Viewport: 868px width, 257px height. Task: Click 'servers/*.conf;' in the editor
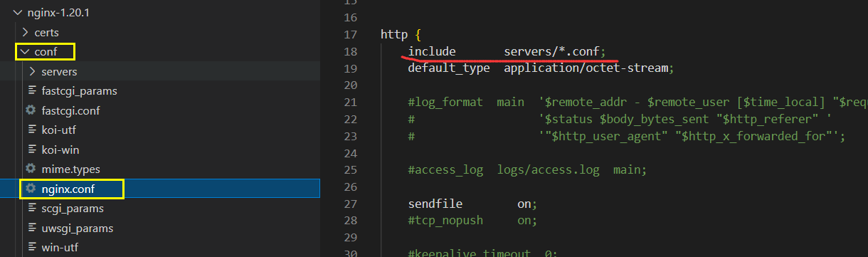(x=554, y=51)
